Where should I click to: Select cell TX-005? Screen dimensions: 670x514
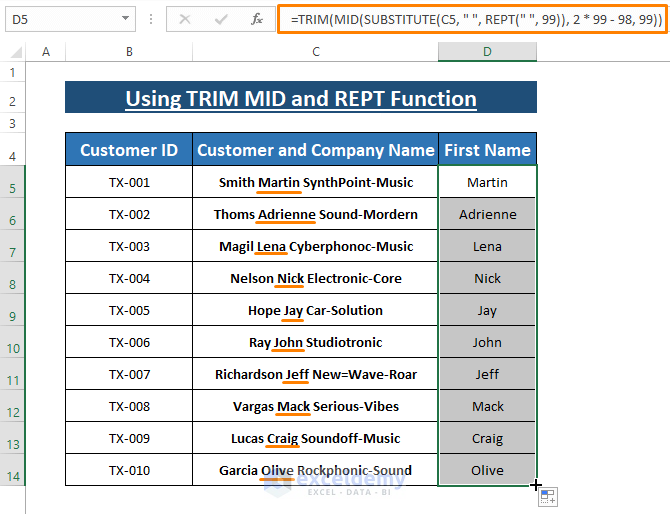129,310
